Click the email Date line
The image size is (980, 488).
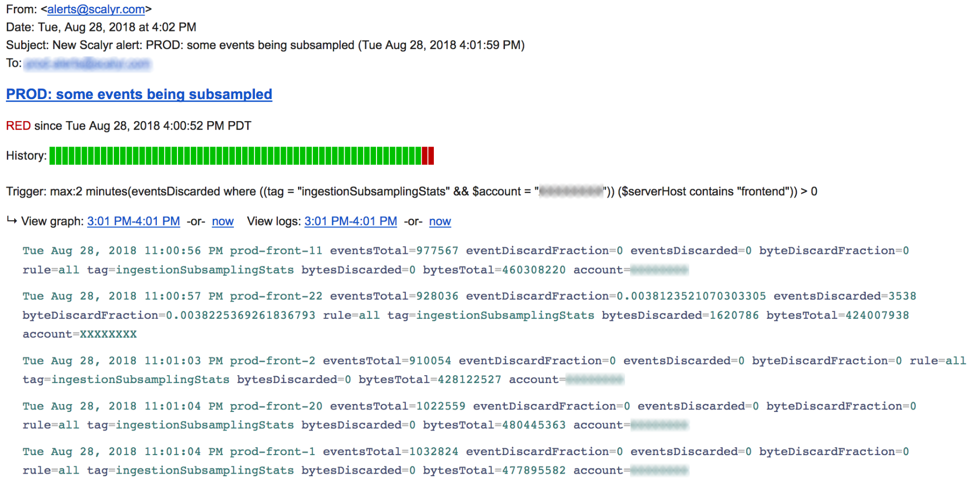[x=101, y=27]
